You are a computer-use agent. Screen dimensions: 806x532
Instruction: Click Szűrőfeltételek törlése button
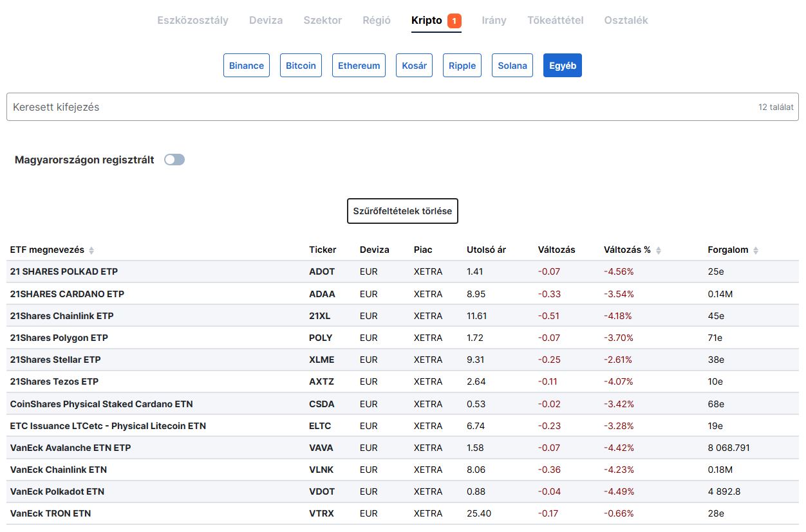click(x=402, y=211)
